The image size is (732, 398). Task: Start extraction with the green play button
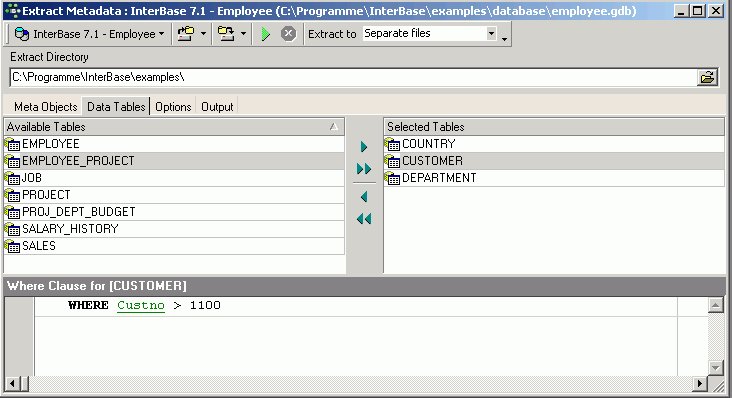click(266, 34)
